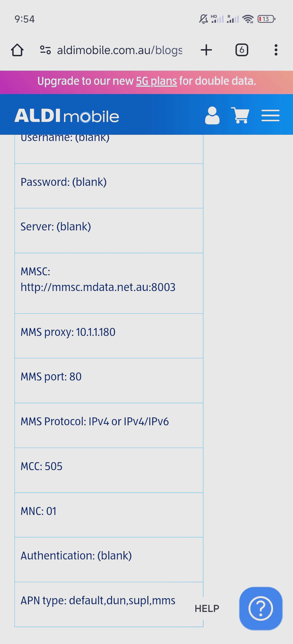
Task: Tap the aldimobile.com.au address bar
Action: point(119,50)
